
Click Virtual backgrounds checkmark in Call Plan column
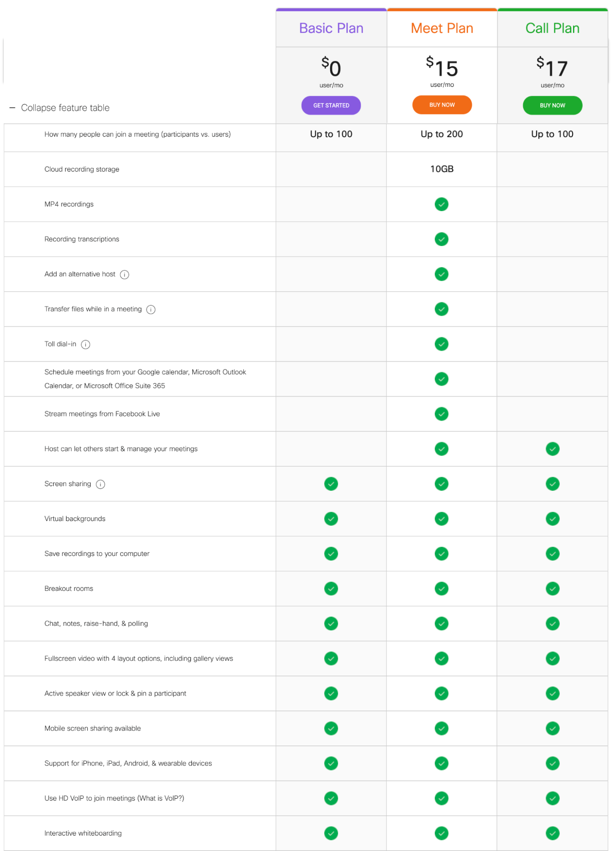coord(552,519)
